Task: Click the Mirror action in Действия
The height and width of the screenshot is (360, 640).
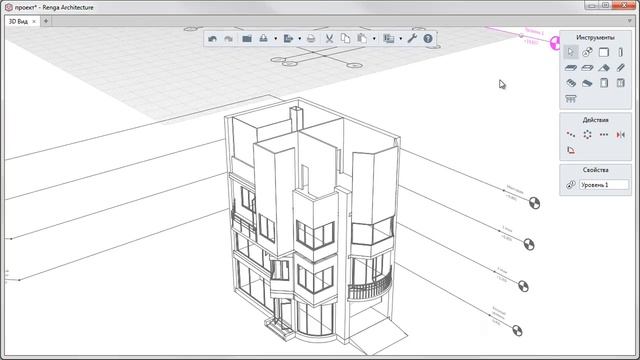Action: point(620,134)
